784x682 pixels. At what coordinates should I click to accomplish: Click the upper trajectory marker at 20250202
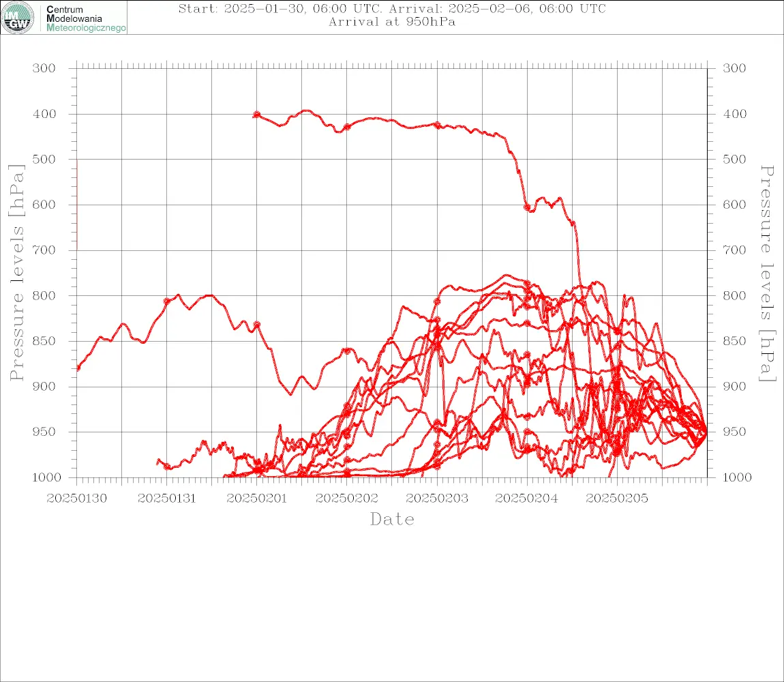(346, 127)
